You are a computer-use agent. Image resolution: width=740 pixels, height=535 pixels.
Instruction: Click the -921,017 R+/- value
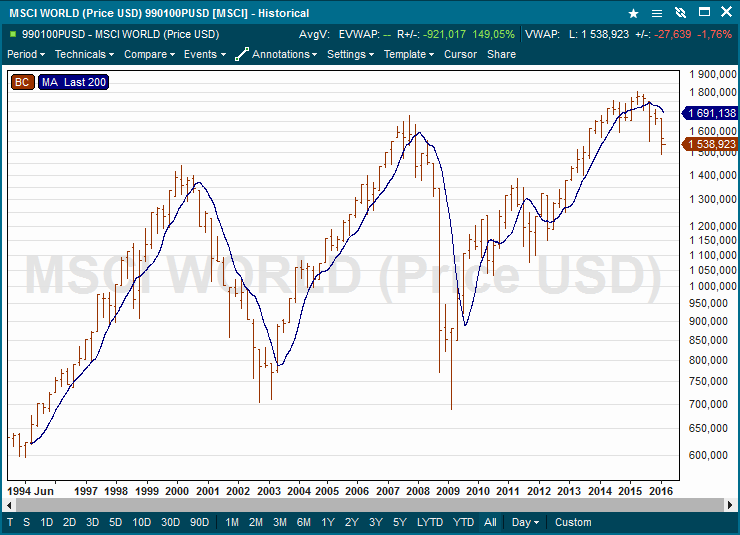coord(444,34)
